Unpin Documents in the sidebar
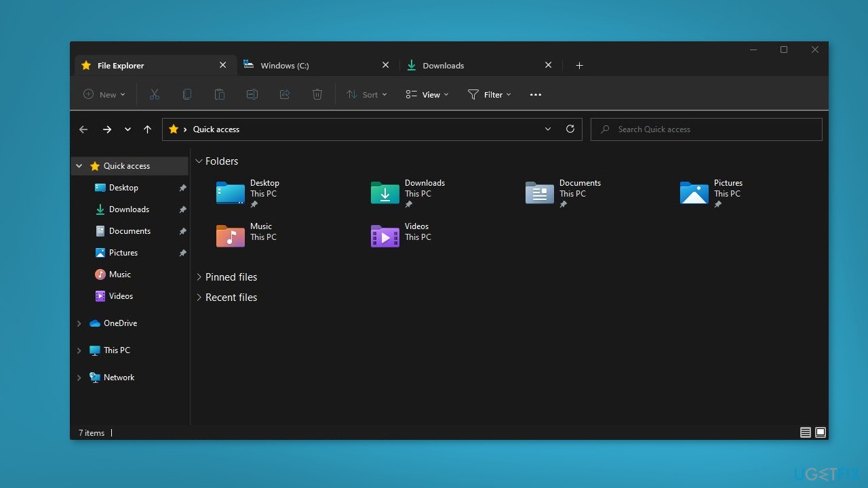Image resolution: width=868 pixels, height=488 pixels. pos(182,230)
